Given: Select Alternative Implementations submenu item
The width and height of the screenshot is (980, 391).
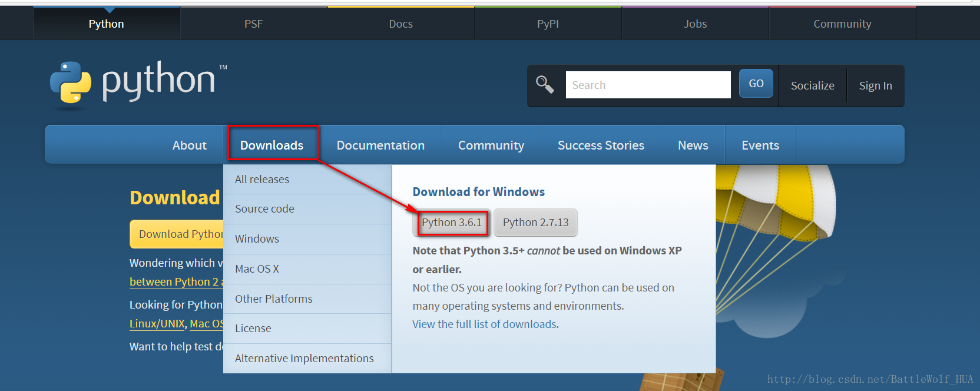Looking at the screenshot, I should (x=307, y=359).
